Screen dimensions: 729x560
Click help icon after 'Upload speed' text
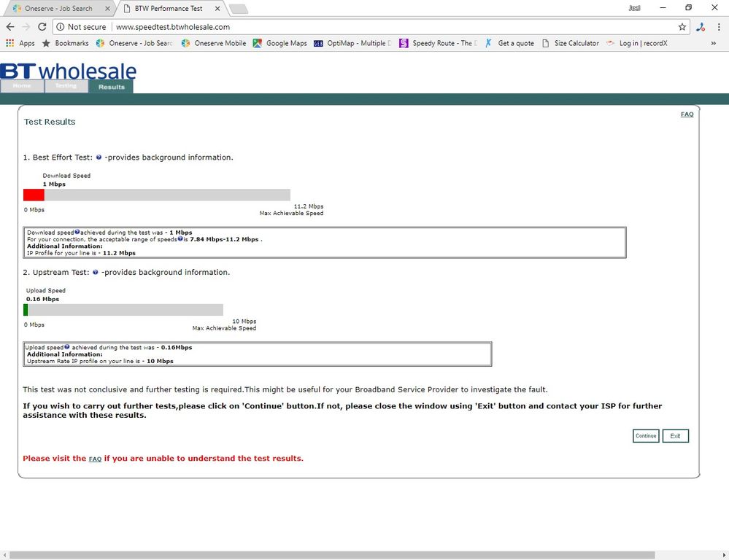(x=66, y=348)
